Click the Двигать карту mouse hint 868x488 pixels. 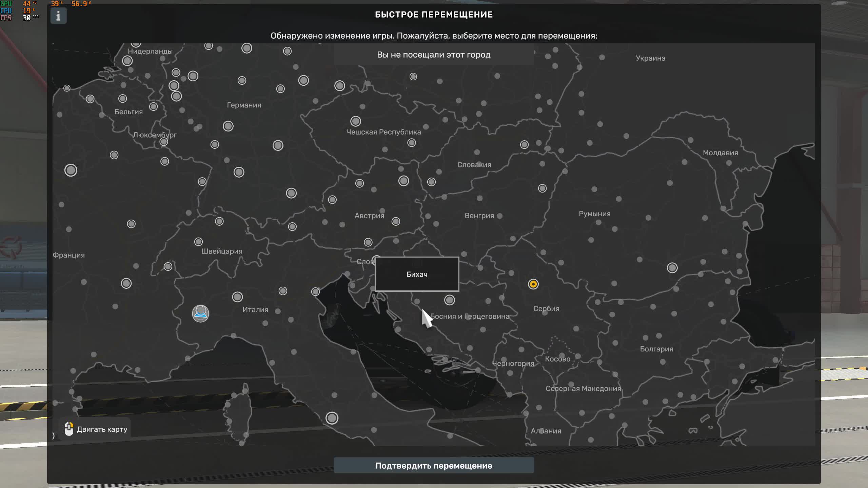coord(96,429)
